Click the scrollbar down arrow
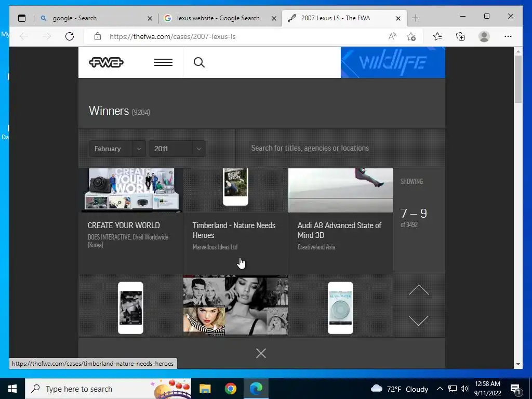532x399 pixels. click(518, 364)
